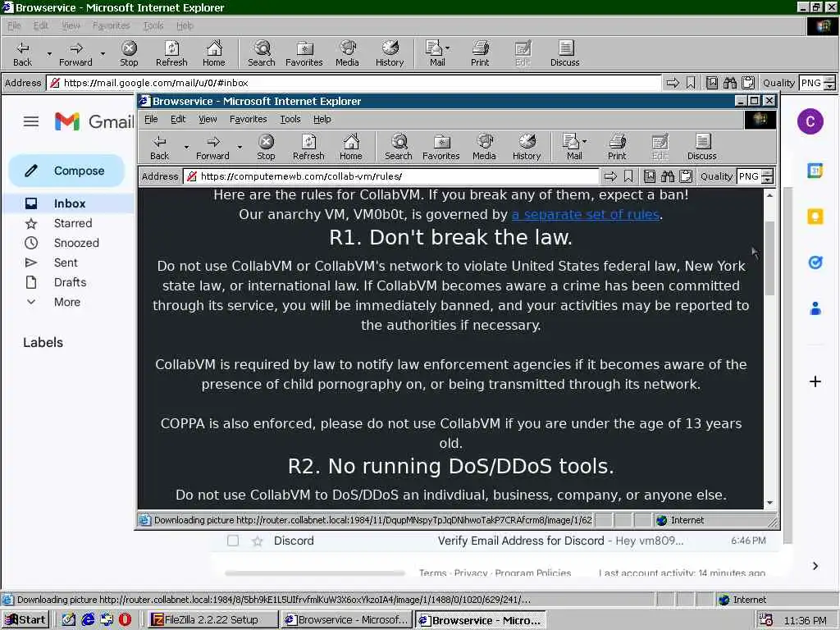Click Search in the rear Gmail browser toolbar
Image resolution: width=840 pixels, height=630 pixels.
coord(262,53)
